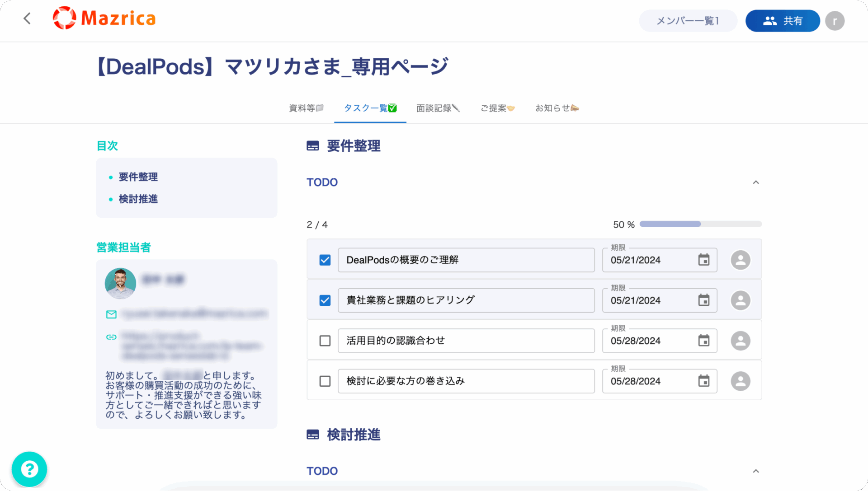Click assignee icon for 検討に必要な方の巻き込み
The image size is (868, 491).
point(741,381)
